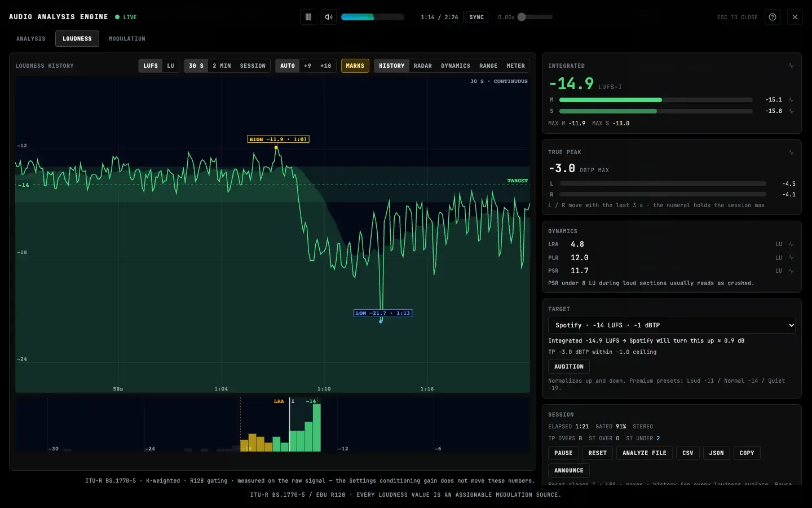Select the HISTORY view
The image size is (812, 508).
coord(392,66)
